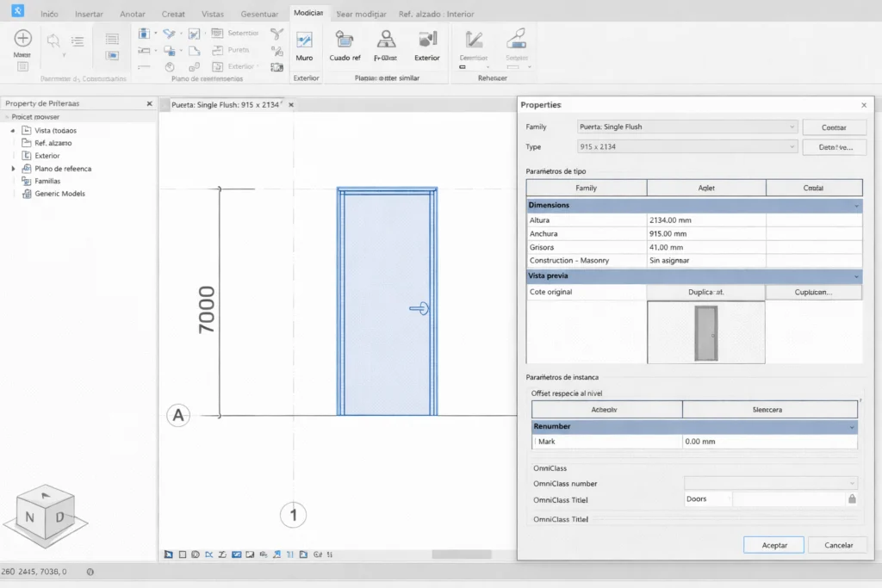Switch to the Insertar ribbon tab
882x588 pixels.
(x=89, y=13)
